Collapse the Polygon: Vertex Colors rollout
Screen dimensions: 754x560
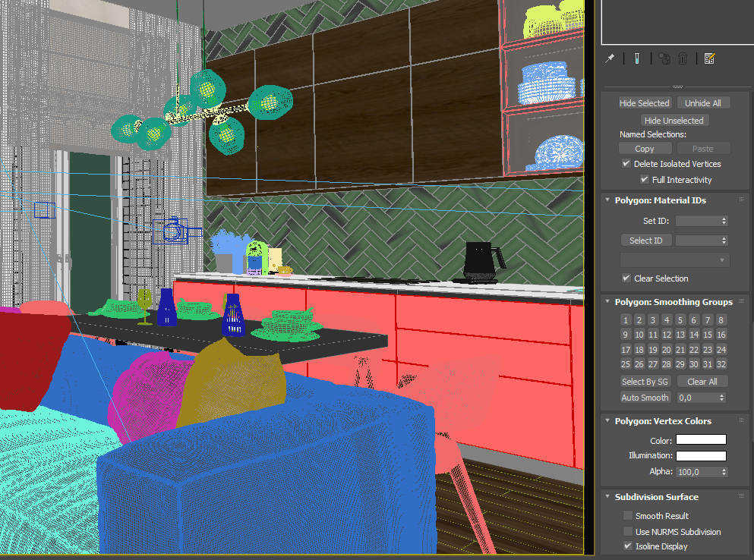(x=607, y=420)
